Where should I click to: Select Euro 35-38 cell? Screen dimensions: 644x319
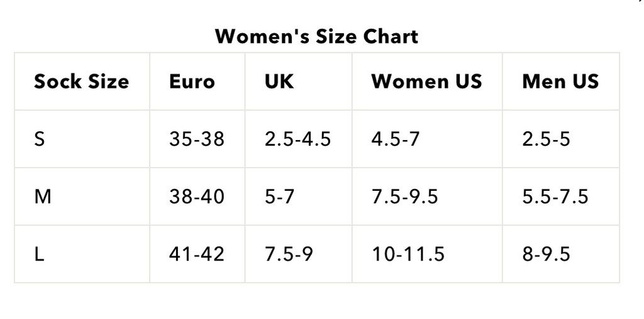196,139
